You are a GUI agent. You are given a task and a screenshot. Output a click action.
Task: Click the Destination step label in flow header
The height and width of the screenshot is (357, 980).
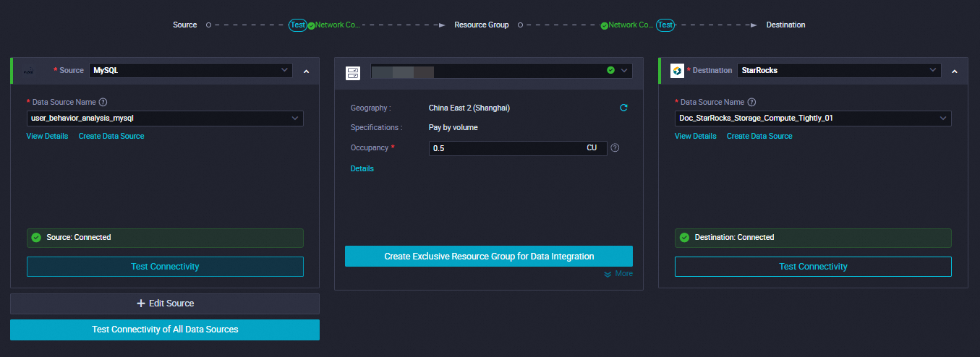coord(785,25)
